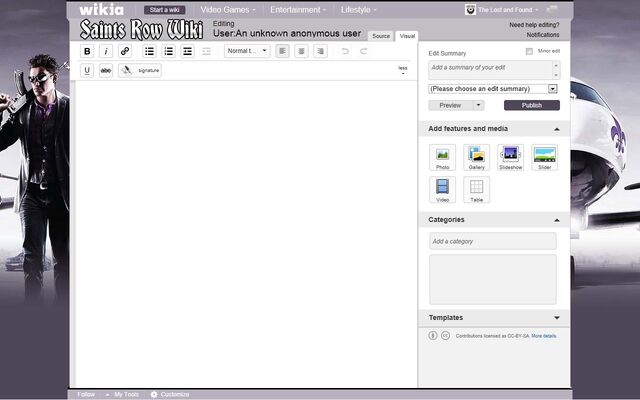Check the Minor edit checkbox
The width and height of the screenshot is (640, 400).
pyautogui.click(x=529, y=51)
